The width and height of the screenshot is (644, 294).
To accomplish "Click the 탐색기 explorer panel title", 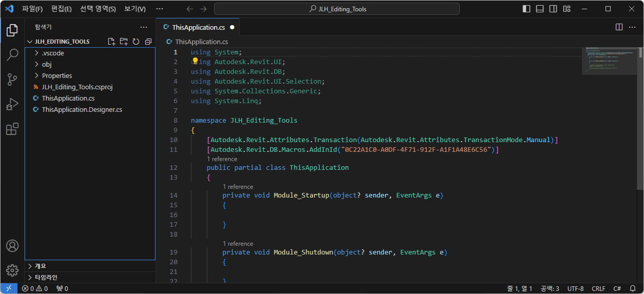I will 43,27.
